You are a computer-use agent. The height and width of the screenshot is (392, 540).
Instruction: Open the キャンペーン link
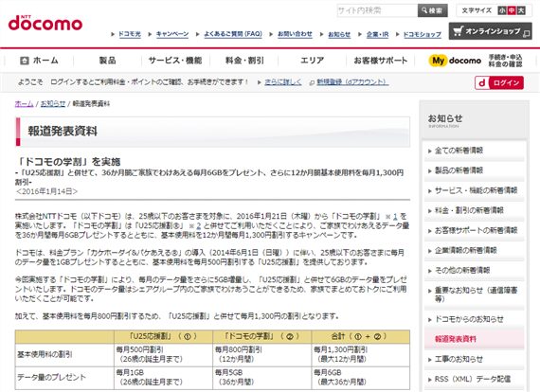click(172, 34)
